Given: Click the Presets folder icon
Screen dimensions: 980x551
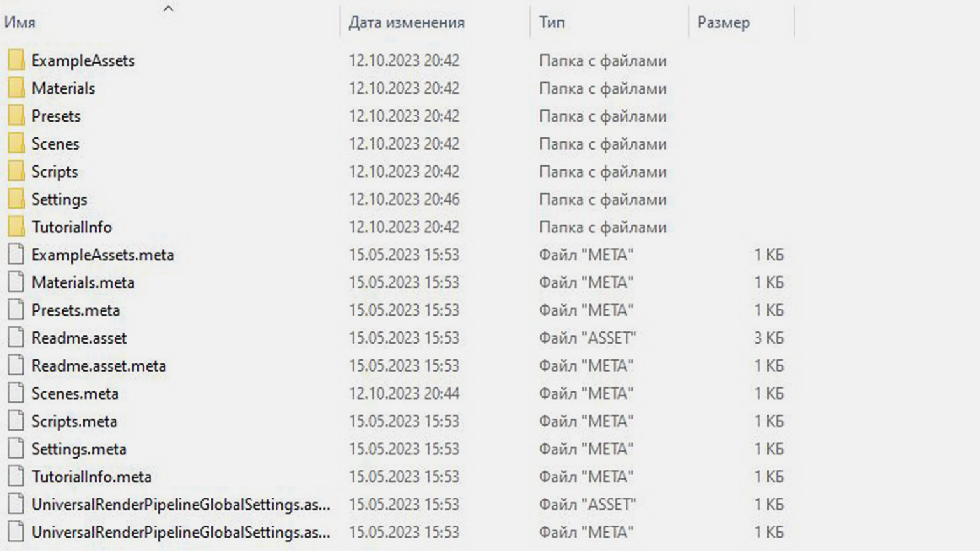Looking at the screenshot, I should tap(17, 116).
